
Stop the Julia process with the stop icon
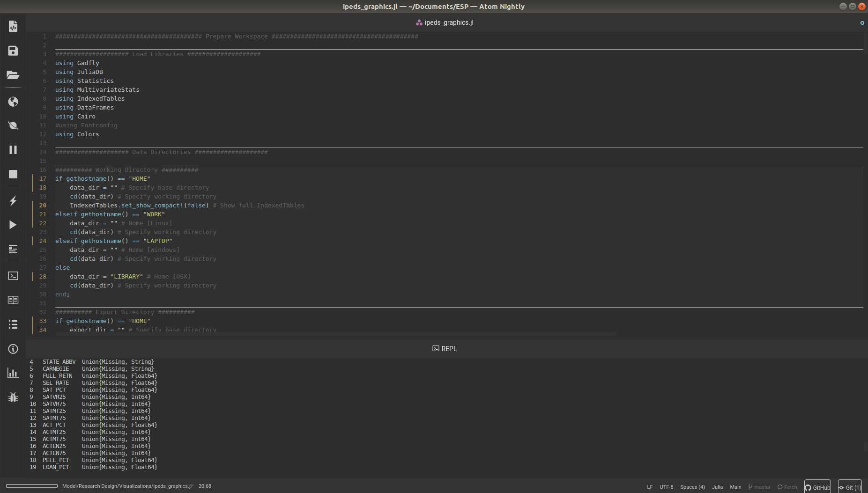13,174
